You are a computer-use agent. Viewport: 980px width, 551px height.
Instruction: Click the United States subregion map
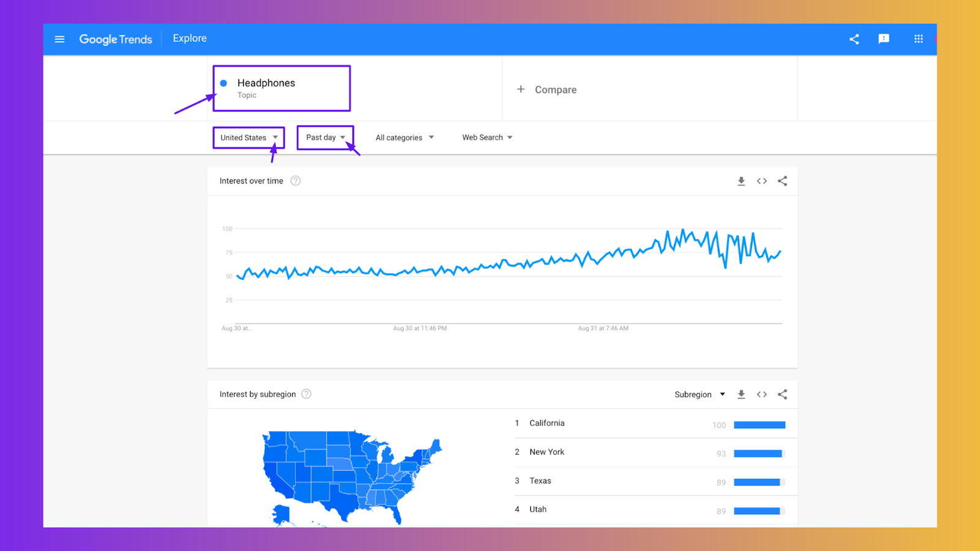coord(352,478)
